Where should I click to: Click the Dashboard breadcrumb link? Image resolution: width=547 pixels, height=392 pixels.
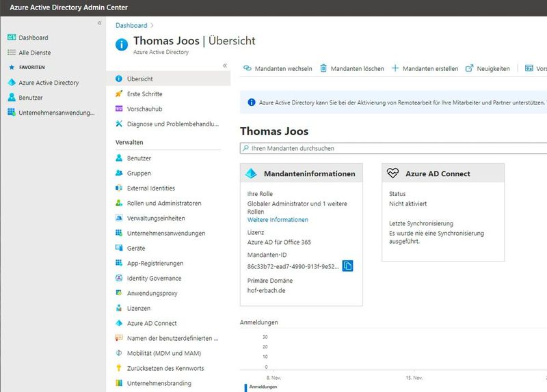pos(131,25)
